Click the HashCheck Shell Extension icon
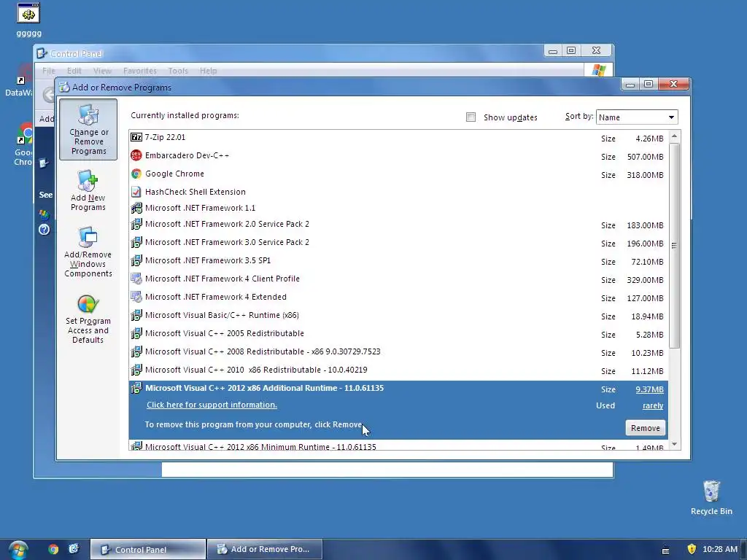Viewport: 747px width, 560px height. [136, 192]
